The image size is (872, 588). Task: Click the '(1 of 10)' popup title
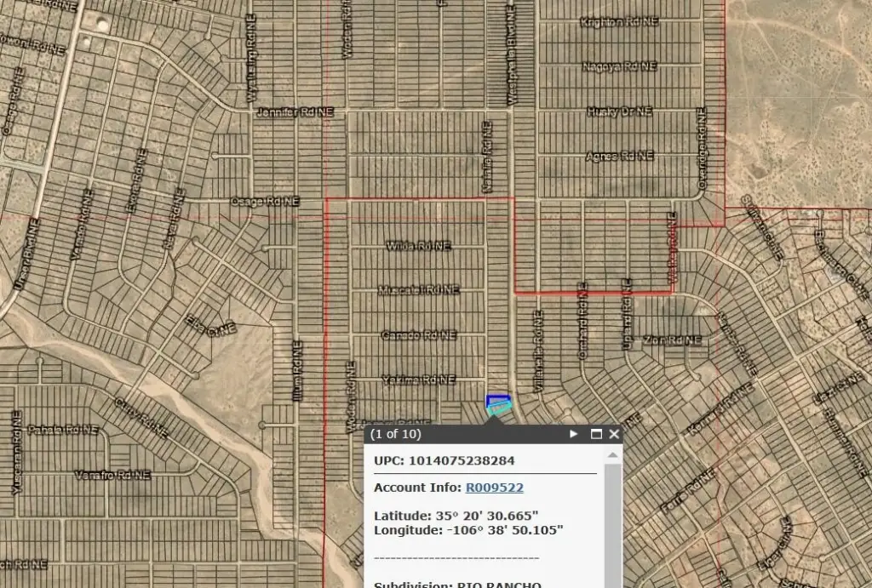click(396, 434)
